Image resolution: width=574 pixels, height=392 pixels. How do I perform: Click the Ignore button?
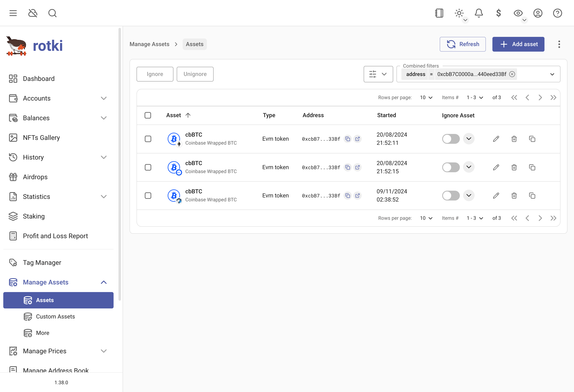coord(155,74)
